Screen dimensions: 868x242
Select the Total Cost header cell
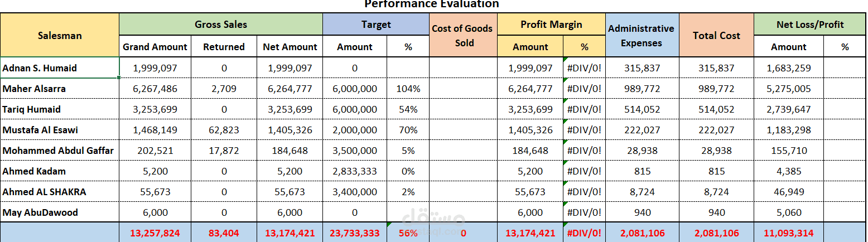[x=716, y=36]
